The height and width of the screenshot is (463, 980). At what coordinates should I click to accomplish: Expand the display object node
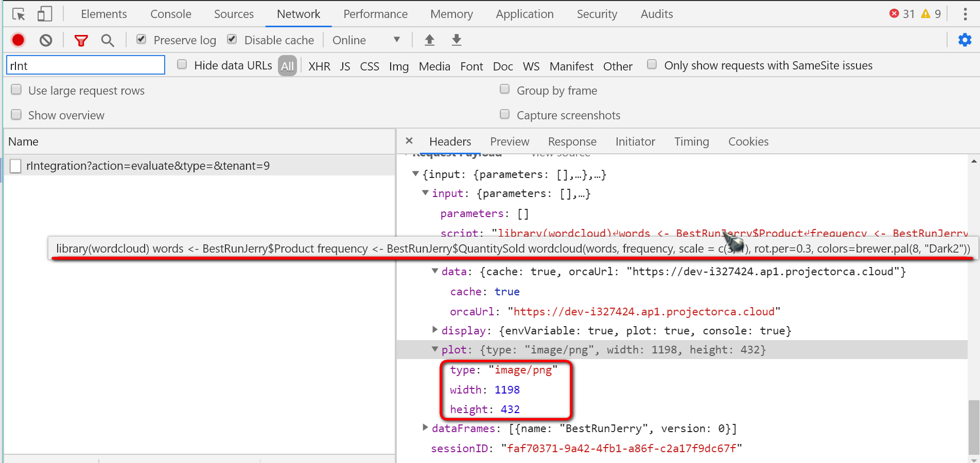click(x=435, y=329)
